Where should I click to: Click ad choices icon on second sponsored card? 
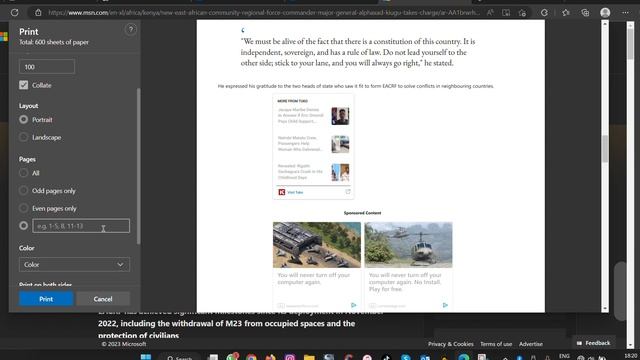click(445, 305)
